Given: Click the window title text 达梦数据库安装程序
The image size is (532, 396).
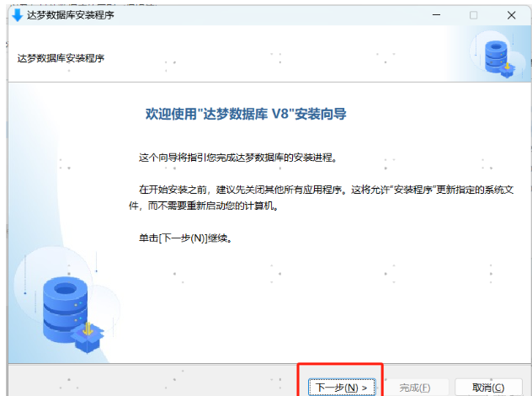Looking at the screenshot, I should 71,15.
